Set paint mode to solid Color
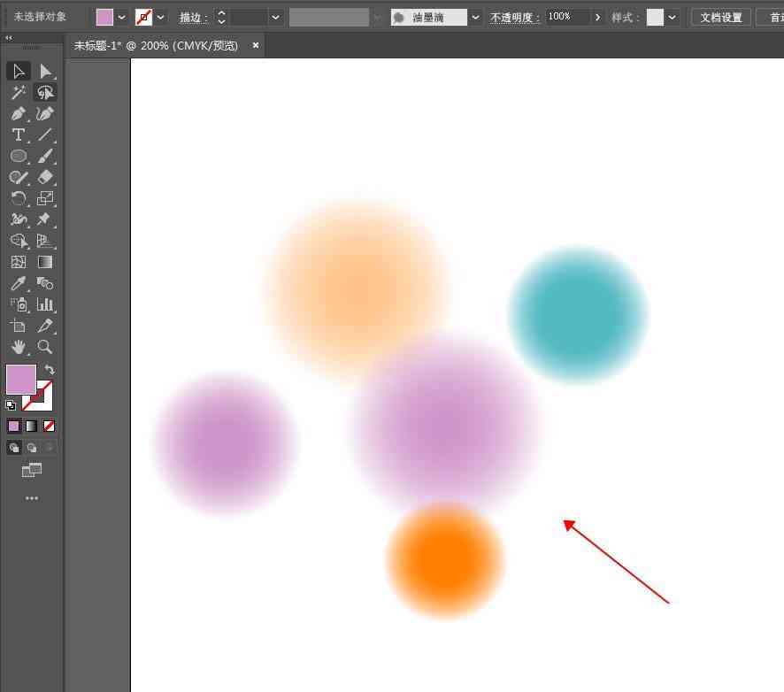The image size is (784, 692). (x=14, y=426)
